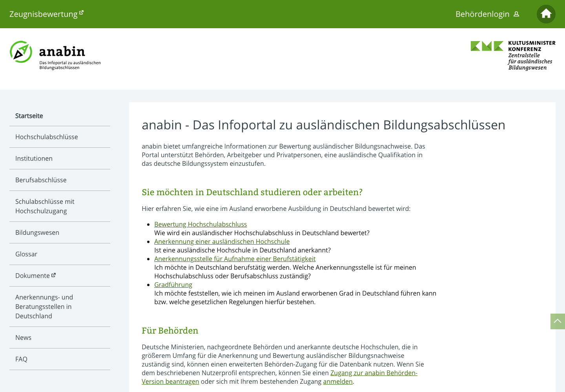This screenshot has width=565, height=392.
Task: Click Anerkennungsstelle für Aufnahme einer Berufstätigkeit
Action: 235,259
